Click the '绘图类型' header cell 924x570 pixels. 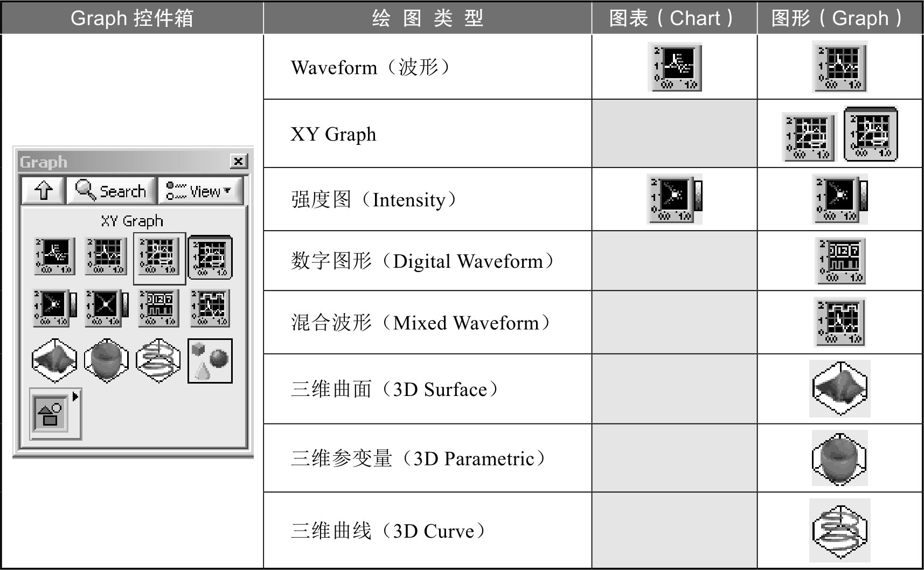point(427,18)
